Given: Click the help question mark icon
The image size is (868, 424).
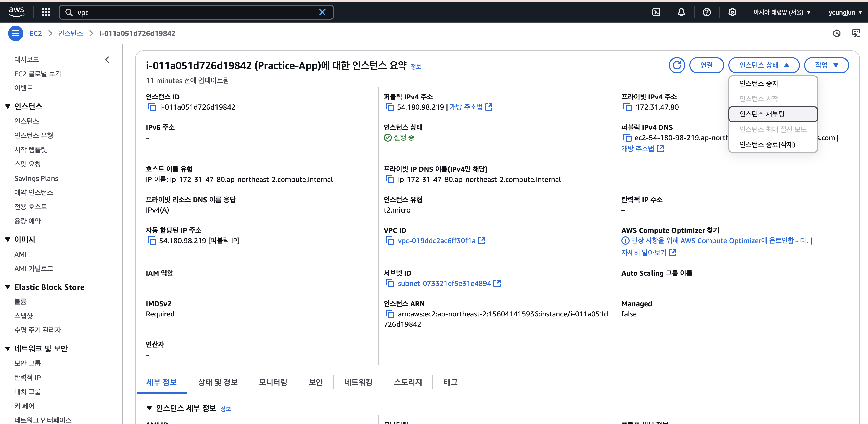Looking at the screenshot, I should (707, 12).
